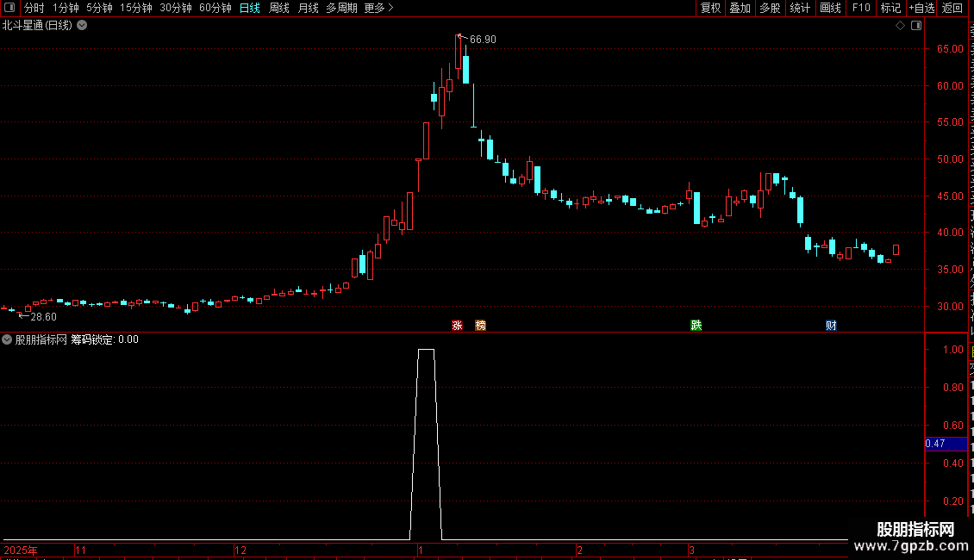The width and height of the screenshot is (974, 560).
Task: Expand the 筹码锁定 indicator options dropdown
Action: click(7, 339)
